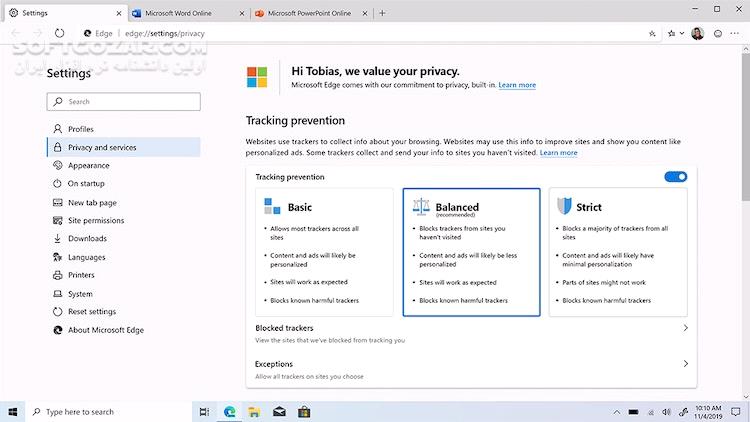The width and height of the screenshot is (750, 422).
Task: Expand the Blocked trackers row chevron
Action: coord(685,328)
